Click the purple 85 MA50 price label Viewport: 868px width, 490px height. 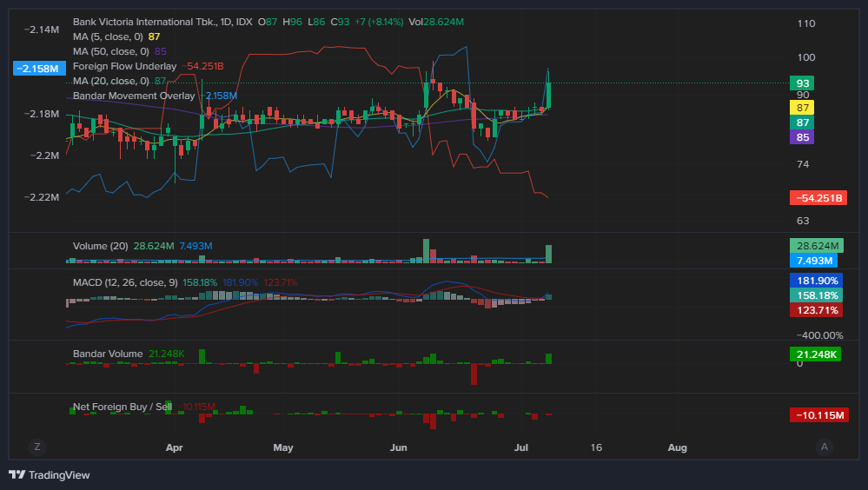pyautogui.click(x=802, y=137)
